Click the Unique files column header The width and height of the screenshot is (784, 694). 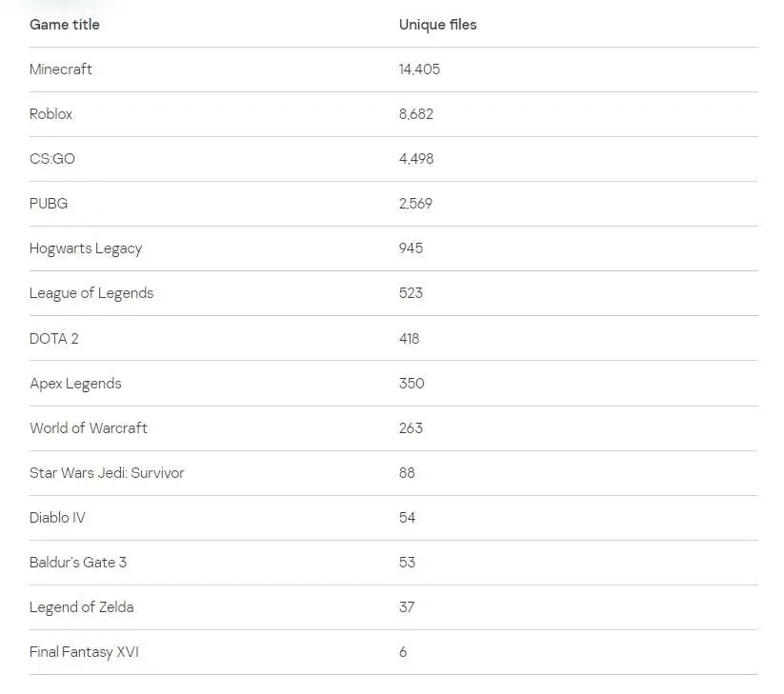point(437,25)
